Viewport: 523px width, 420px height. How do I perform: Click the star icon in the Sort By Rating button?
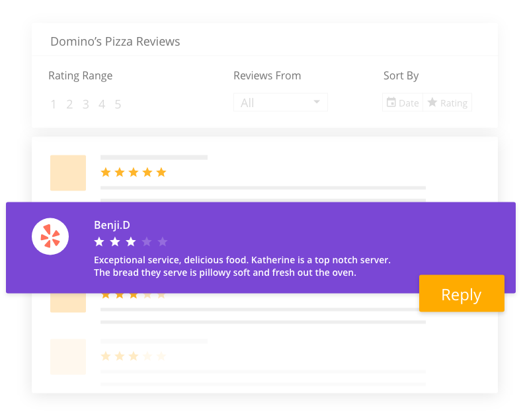(432, 102)
